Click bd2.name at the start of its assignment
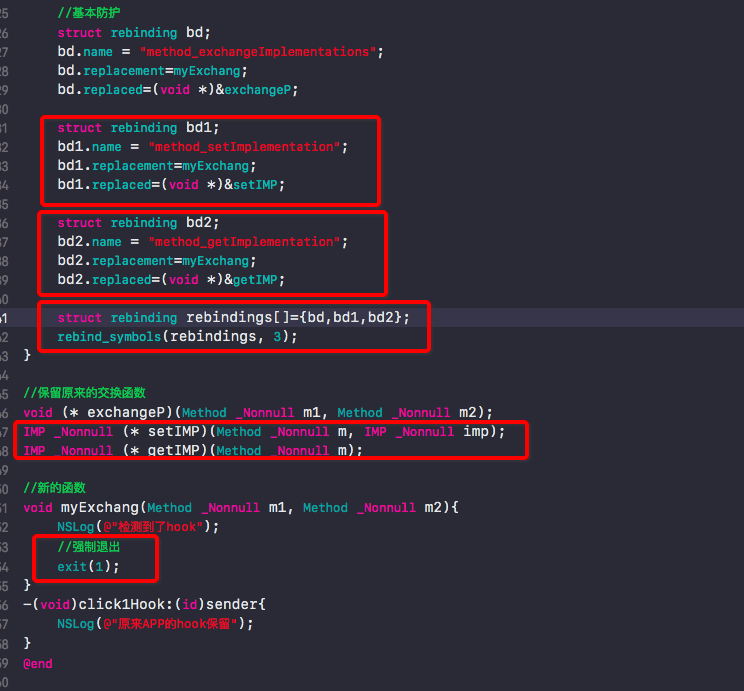 pyautogui.click(x=89, y=242)
